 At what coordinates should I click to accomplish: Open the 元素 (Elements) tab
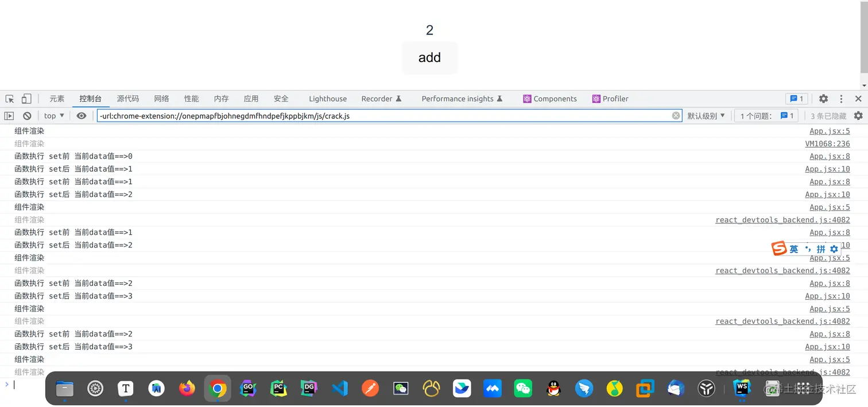coord(57,99)
